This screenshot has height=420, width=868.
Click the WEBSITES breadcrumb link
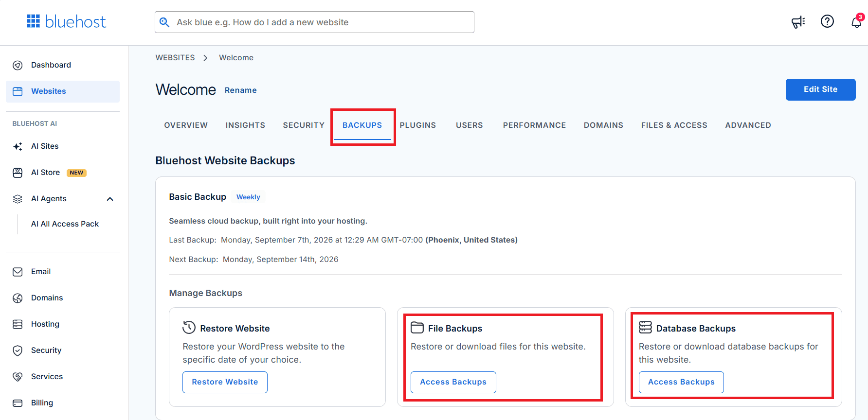(x=175, y=58)
